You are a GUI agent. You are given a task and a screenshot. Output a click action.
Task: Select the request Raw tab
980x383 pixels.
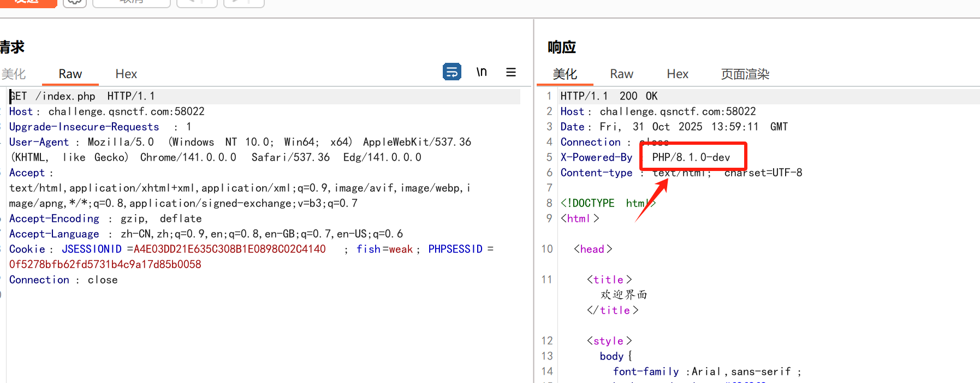(70, 74)
